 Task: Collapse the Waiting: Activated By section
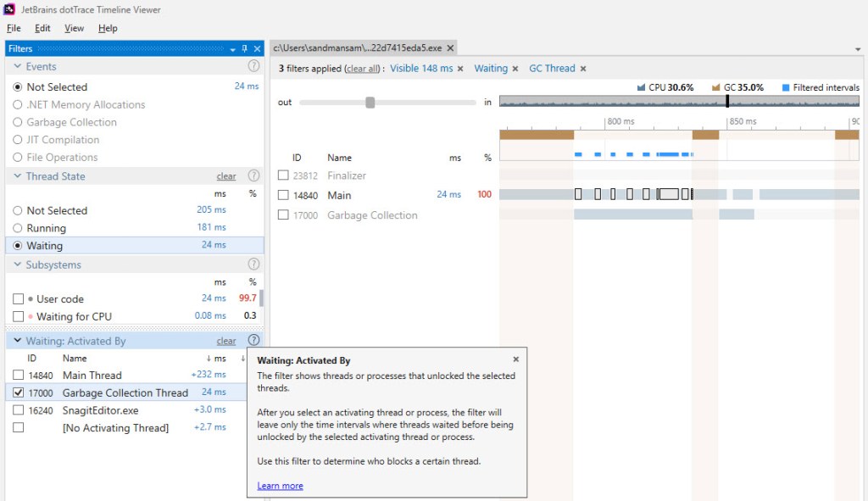pos(17,341)
